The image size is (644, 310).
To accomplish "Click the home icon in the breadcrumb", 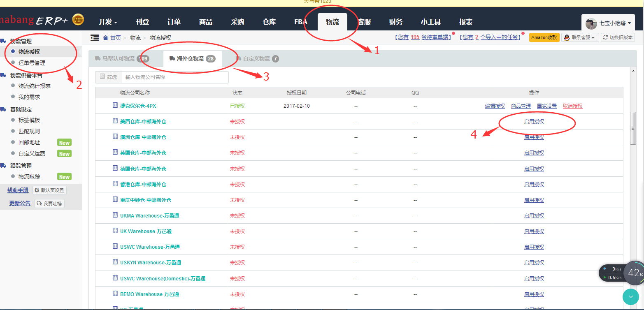I will [106, 38].
